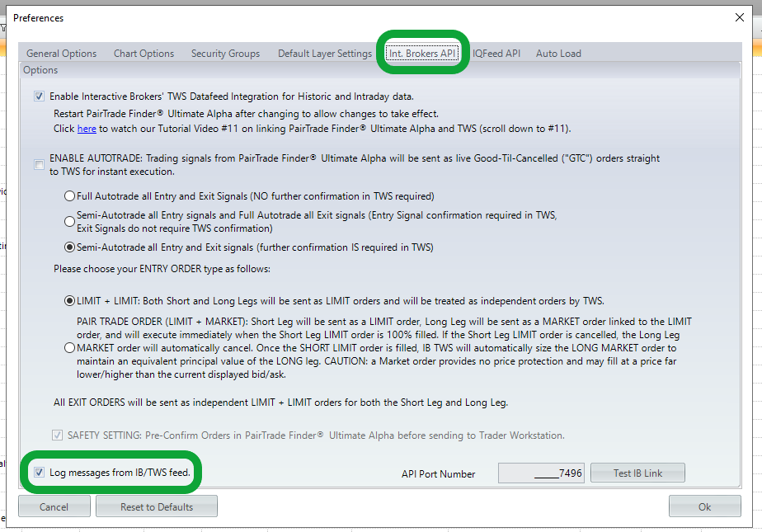Toggle Log messages from IB/TWS feed
762x532 pixels.
[40, 473]
